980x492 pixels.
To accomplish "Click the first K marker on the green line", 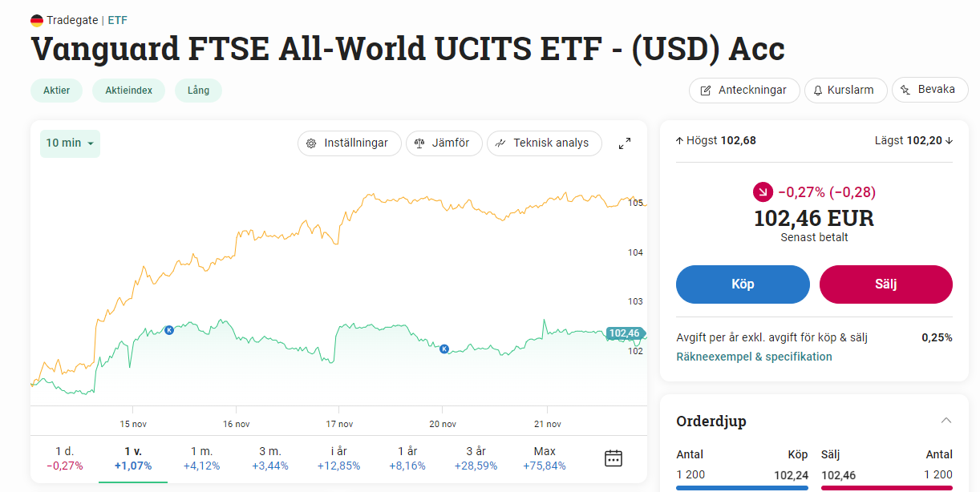I will click(169, 330).
